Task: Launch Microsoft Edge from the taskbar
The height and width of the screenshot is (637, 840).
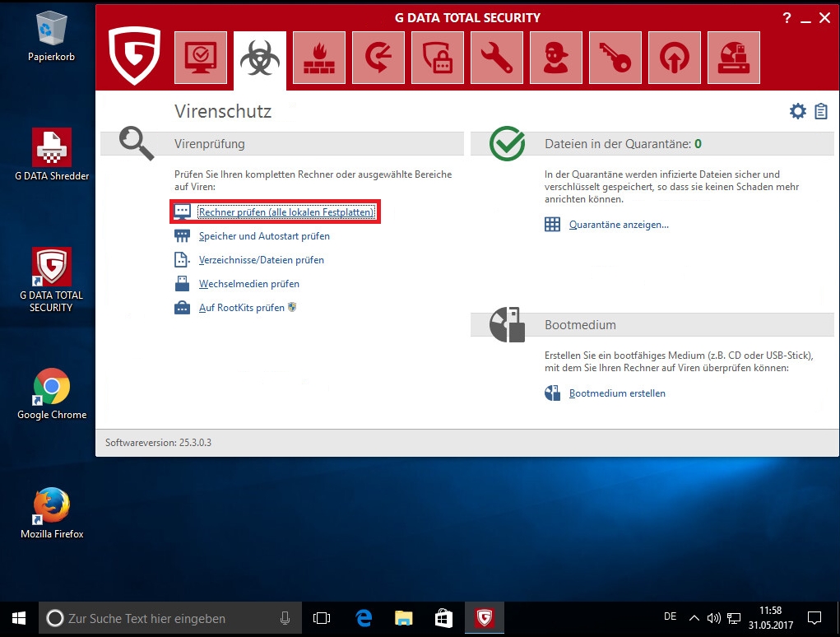Action: (x=364, y=618)
